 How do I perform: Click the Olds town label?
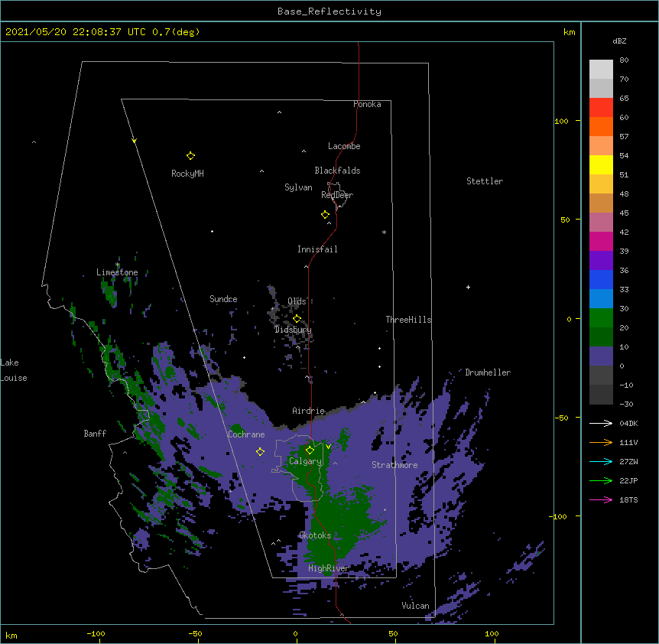(297, 301)
